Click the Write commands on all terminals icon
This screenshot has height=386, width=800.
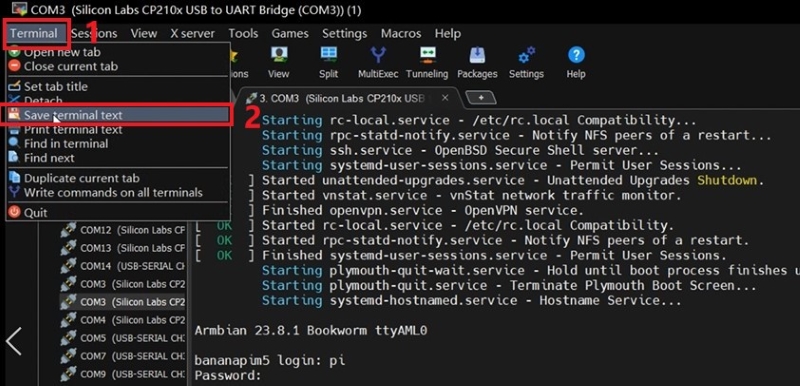coord(15,193)
